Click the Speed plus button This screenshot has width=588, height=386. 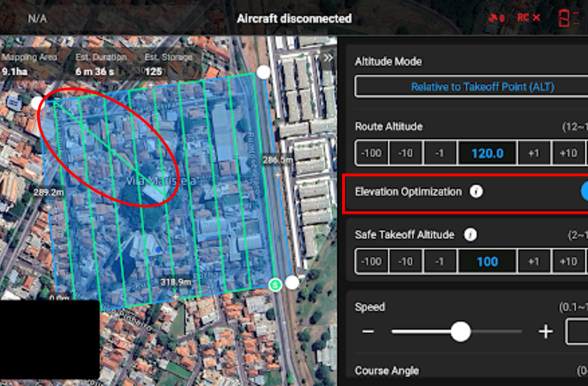(x=545, y=331)
